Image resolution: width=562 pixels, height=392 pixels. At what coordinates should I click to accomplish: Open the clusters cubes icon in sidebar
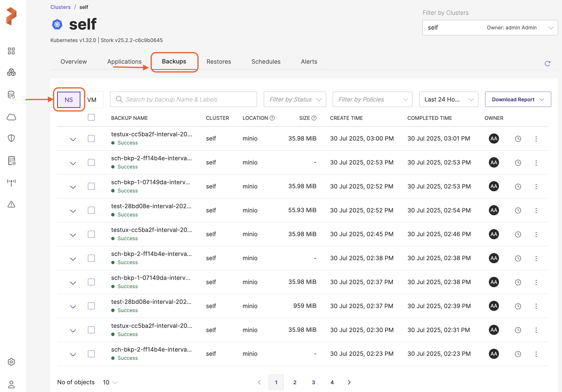11,72
